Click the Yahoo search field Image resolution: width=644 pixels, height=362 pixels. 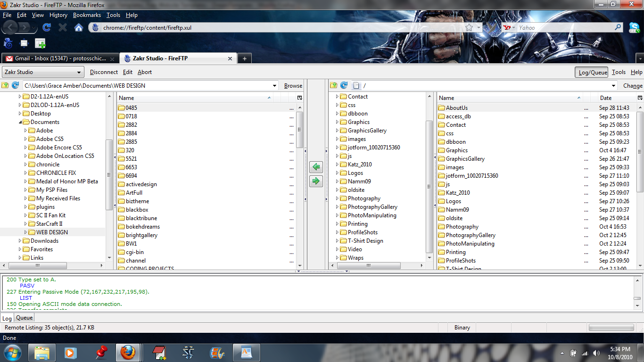point(565,27)
